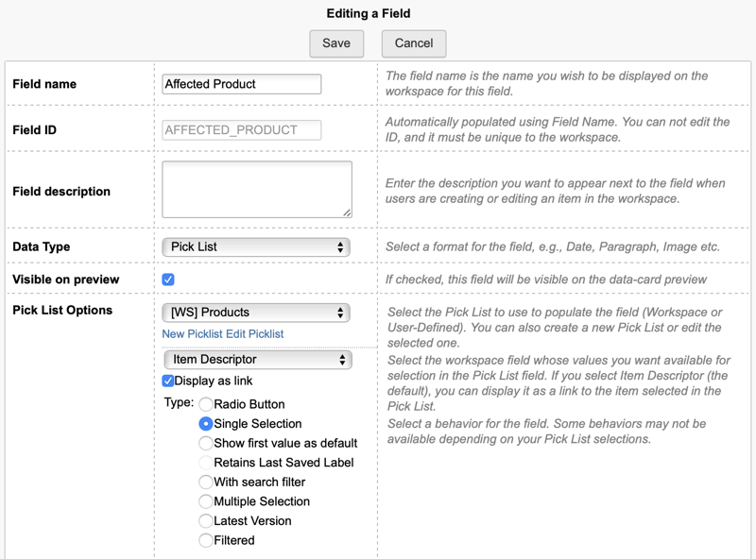Expand the Item Descriptor dropdown

[x=257, y=360]
